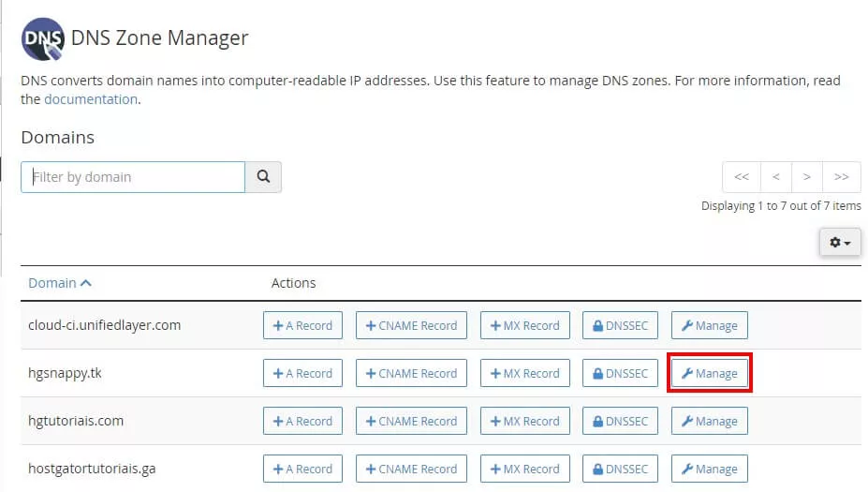Add MX Record for hostgatortutoriais.ga
868x492 pixels.
[524, 469]
